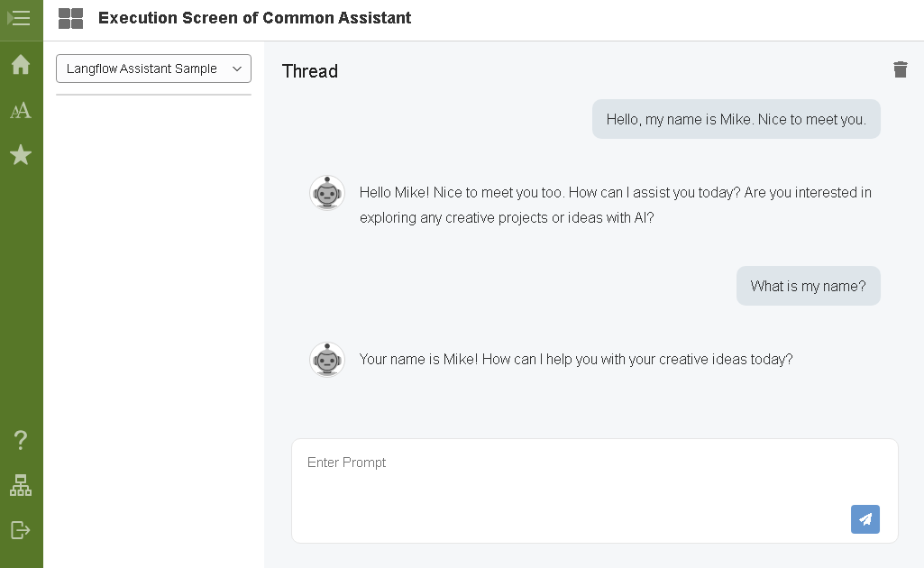Open favorites star icon in sidebar
This screenshot has width=924, height=568.
click(x=20, y=155)
